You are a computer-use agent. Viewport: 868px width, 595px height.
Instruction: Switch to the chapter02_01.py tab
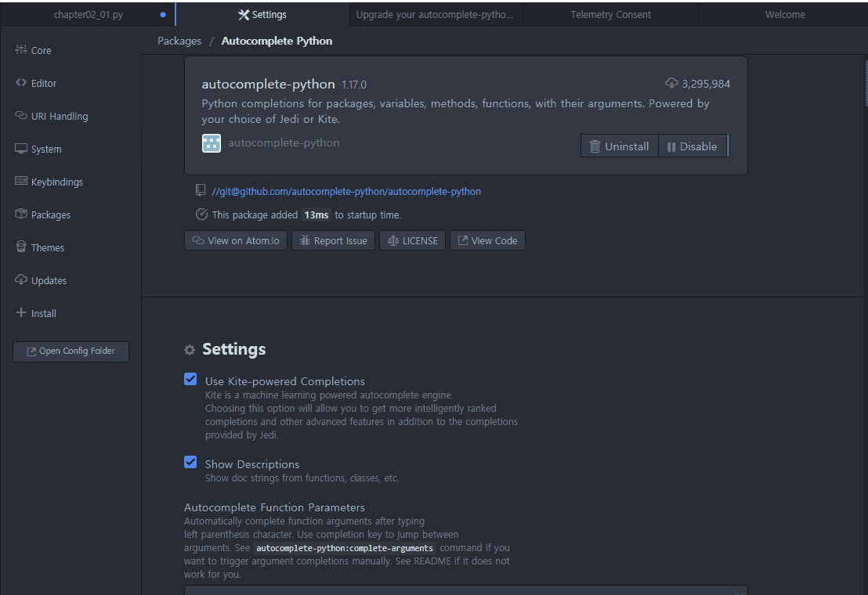pos(88,14)
